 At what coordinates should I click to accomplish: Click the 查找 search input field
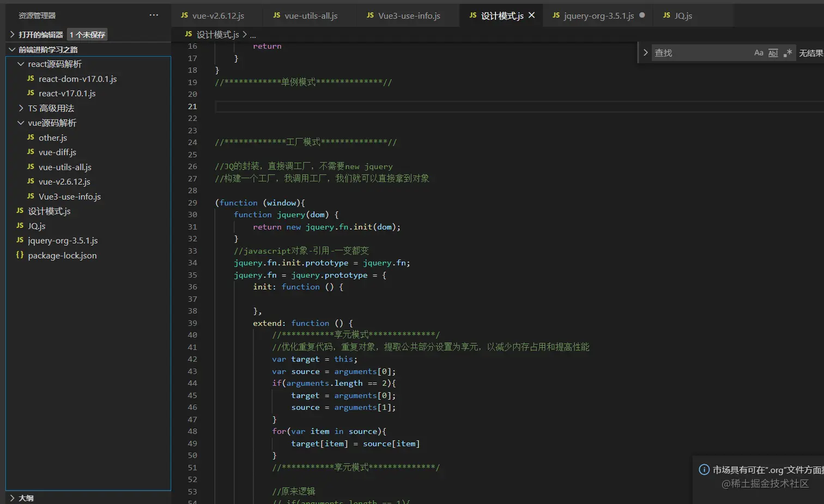700,53
